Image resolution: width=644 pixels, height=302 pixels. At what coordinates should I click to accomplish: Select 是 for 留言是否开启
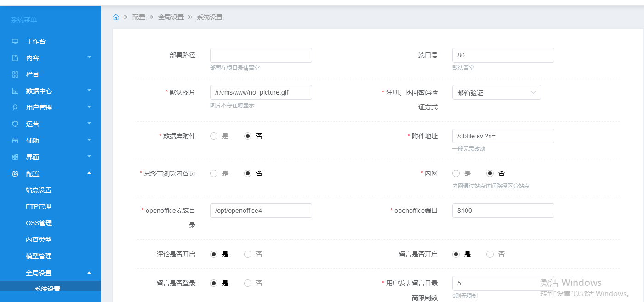(x=456, y=254)
